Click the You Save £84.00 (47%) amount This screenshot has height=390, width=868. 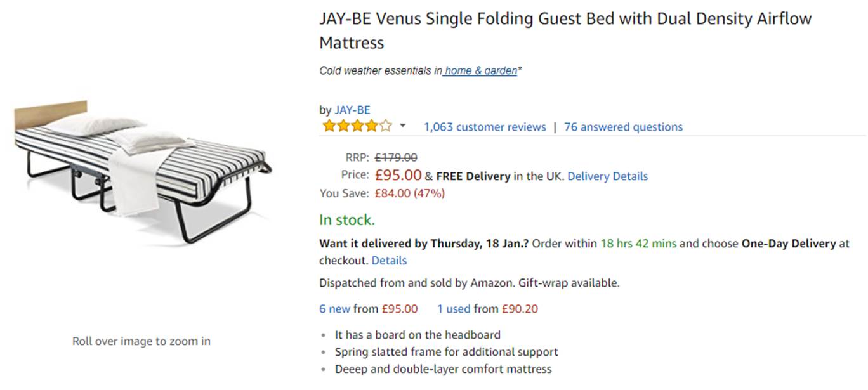[409, 193]
